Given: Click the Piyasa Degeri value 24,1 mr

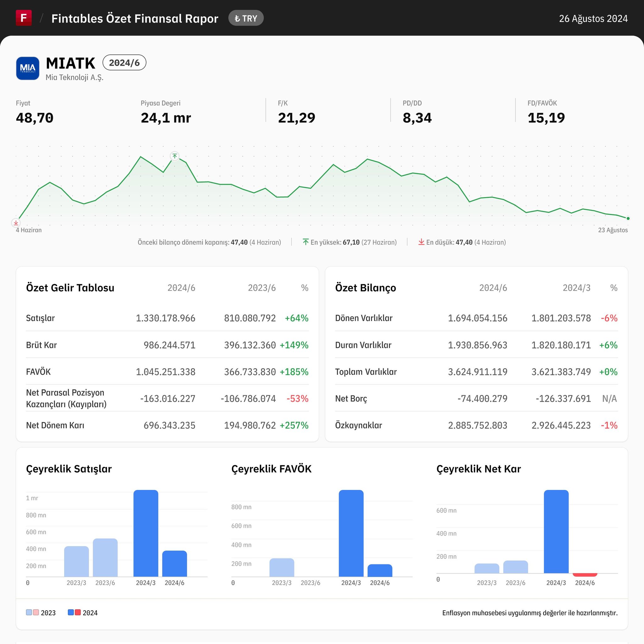Looking at the screenshot, I should click(166, 118).
